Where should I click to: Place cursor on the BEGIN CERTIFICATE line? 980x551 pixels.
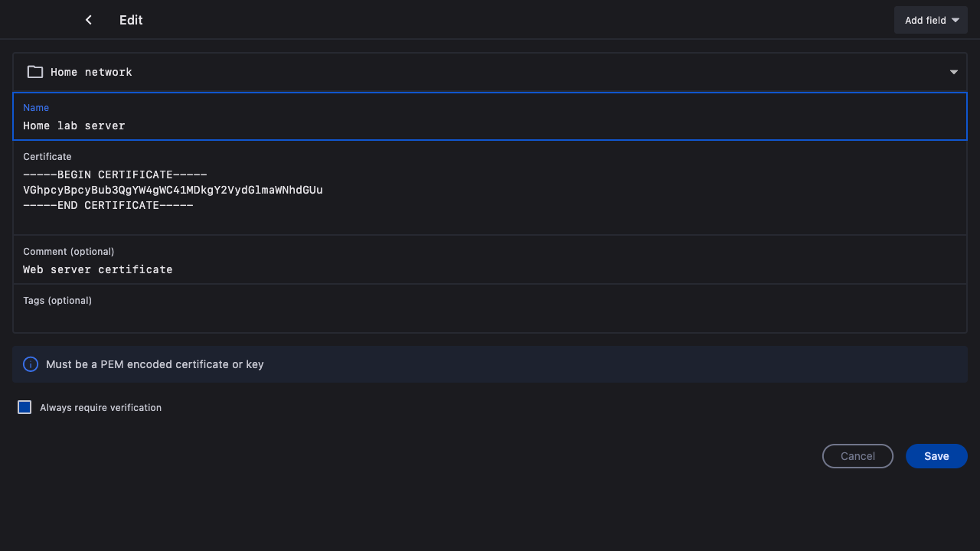click(115, 174)
